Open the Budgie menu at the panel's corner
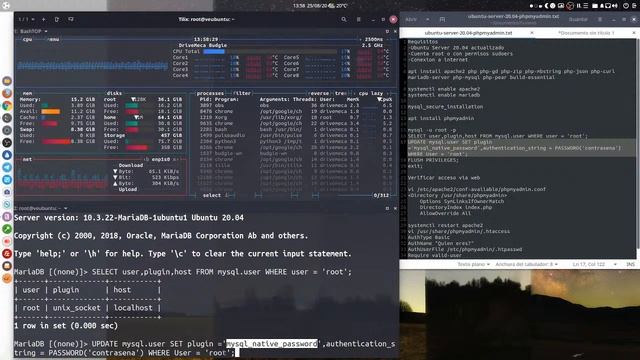 click(x=6, y=5)
